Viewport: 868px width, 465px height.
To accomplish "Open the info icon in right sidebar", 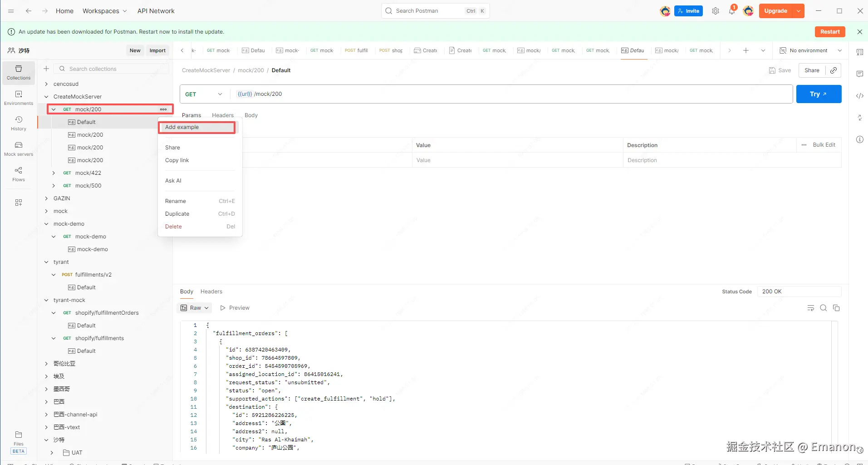I will pos(860,139).
